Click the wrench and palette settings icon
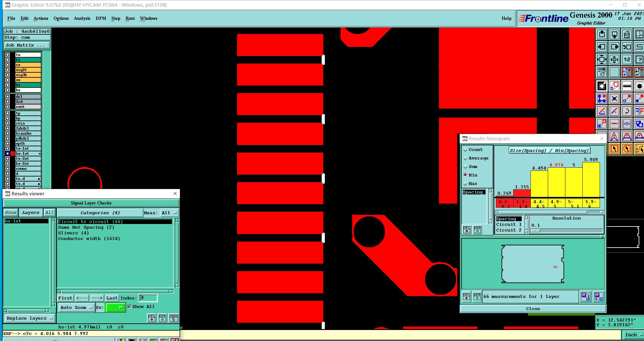 (602, 72)
